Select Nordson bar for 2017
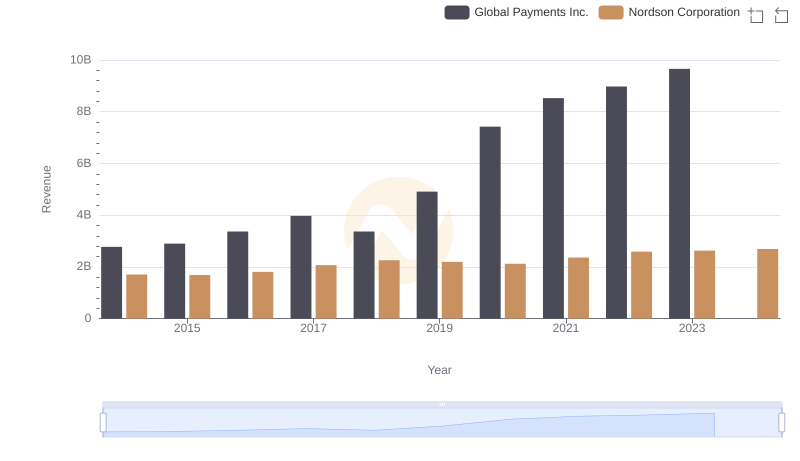Screen dimensions: 800x461 [326, 291]
